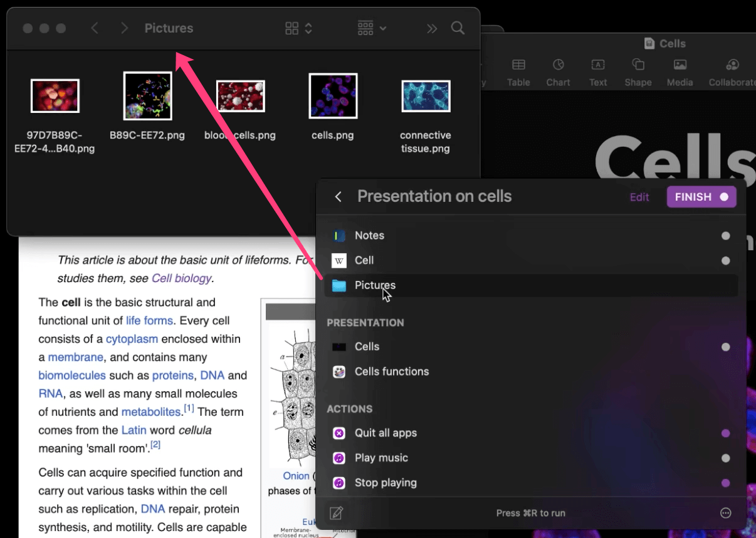Open more options ellipsis in panel footer
Image resolution: width=756 pixels, height=538 pixels.
pyautogui.click(x=726, y=513)
